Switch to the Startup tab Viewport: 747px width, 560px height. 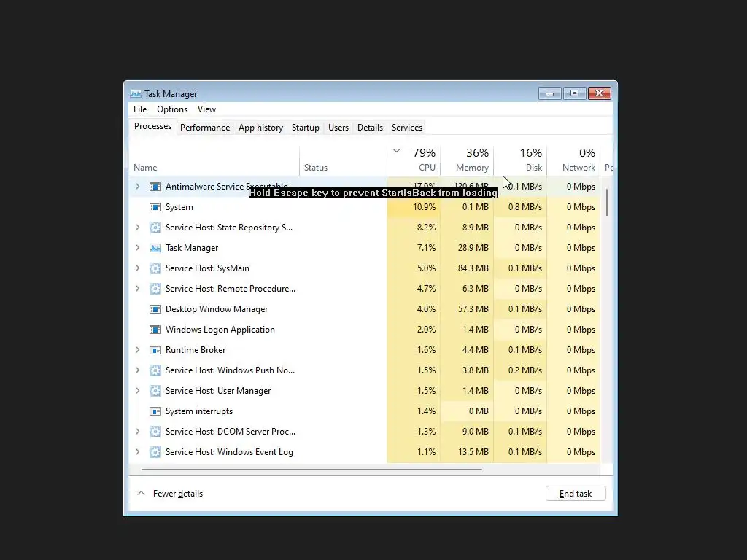pos(306,128)
